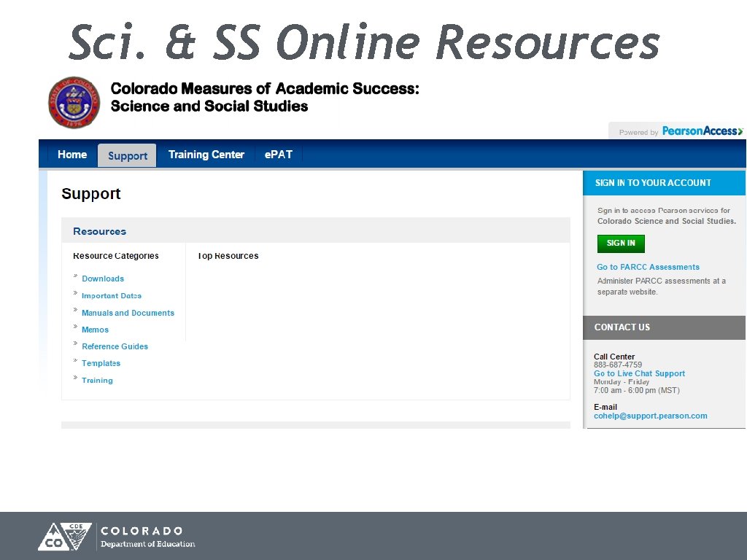Viewport: 747px width, 560px height.
Task: Click the Call Center label
Action: click(x=614, y=357)
